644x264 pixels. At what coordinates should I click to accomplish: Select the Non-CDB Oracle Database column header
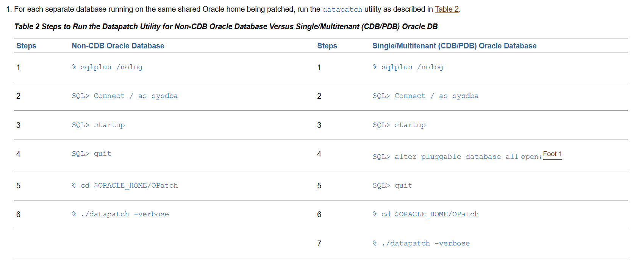118,46
